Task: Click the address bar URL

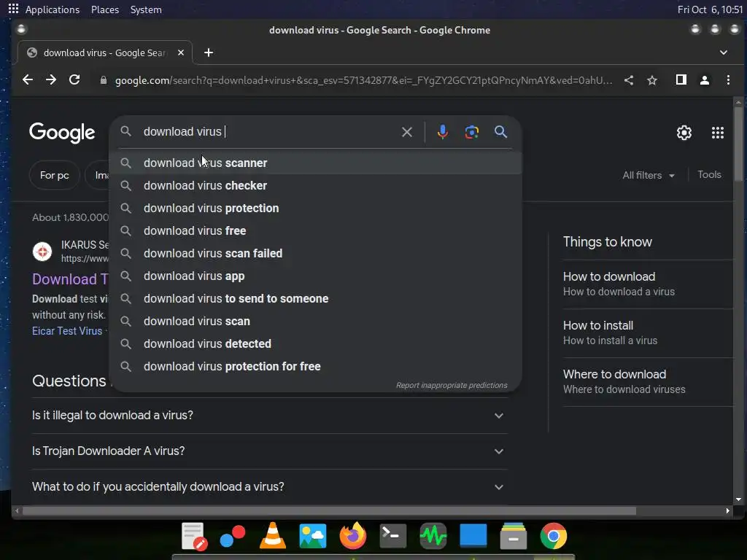Action: [363, 80]
